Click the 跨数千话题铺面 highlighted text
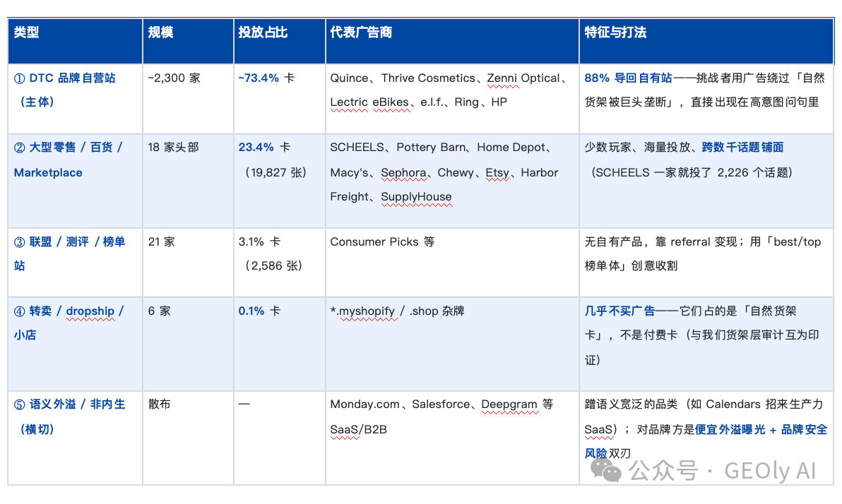This screenshot has height=504, width=842. [742, 147]
